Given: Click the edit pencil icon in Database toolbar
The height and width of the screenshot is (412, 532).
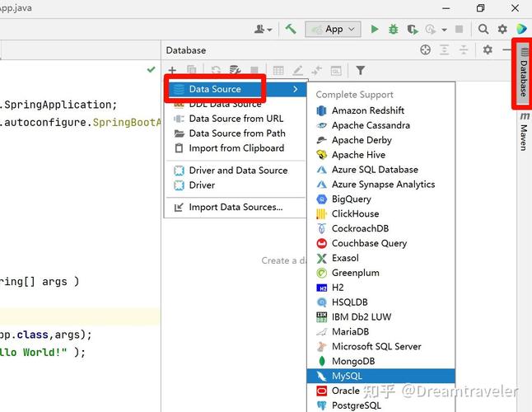Looking at the screenshot, I should pyautogui.click(x=297, y=70).
